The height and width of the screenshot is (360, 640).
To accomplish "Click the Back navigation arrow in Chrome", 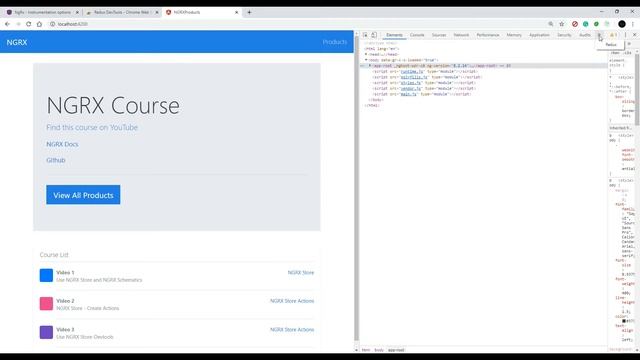I will click(7, 24).
